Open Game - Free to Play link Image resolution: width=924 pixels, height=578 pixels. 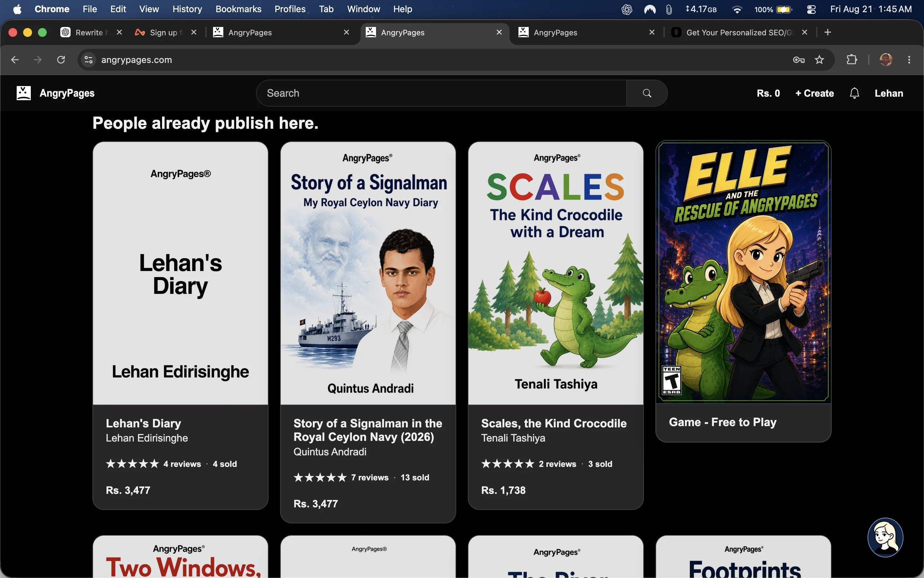pyautogui.click(x=723, y=422)
